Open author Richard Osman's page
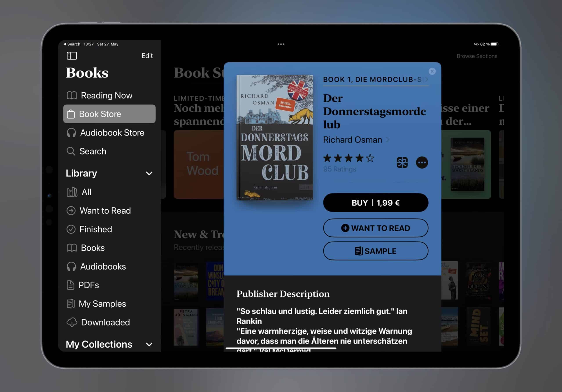 (356, 140)
